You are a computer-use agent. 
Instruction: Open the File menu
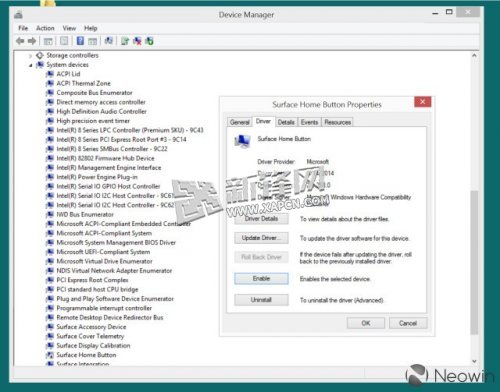[x=23, y=28]
